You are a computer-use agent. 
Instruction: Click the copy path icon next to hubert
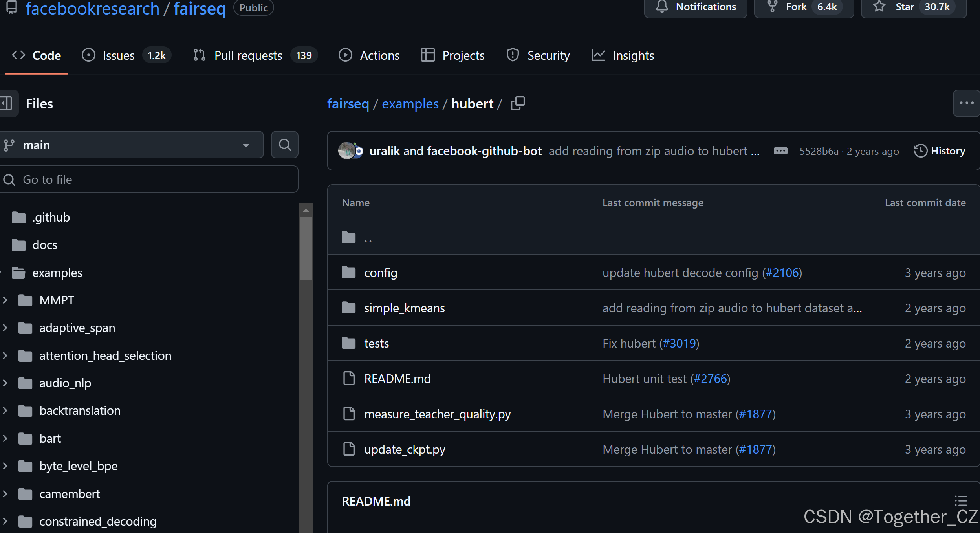pyautogui.click(x=517, y=104)
